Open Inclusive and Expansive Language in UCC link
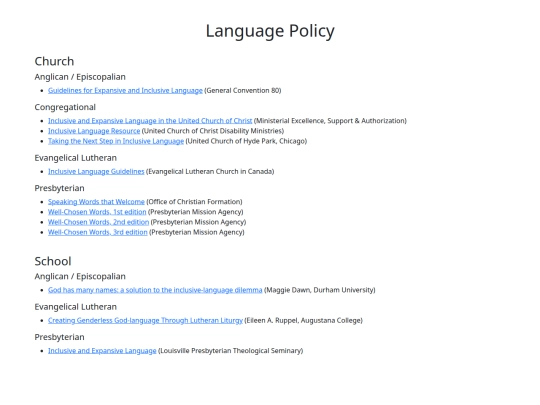The image size is (540, 405). pos(150,121)
